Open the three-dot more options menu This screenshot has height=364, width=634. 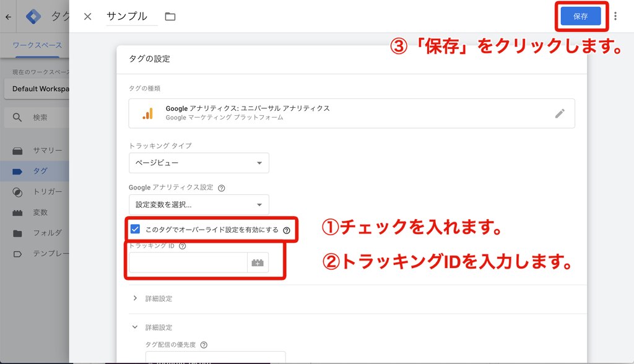[x=615, y=16]
